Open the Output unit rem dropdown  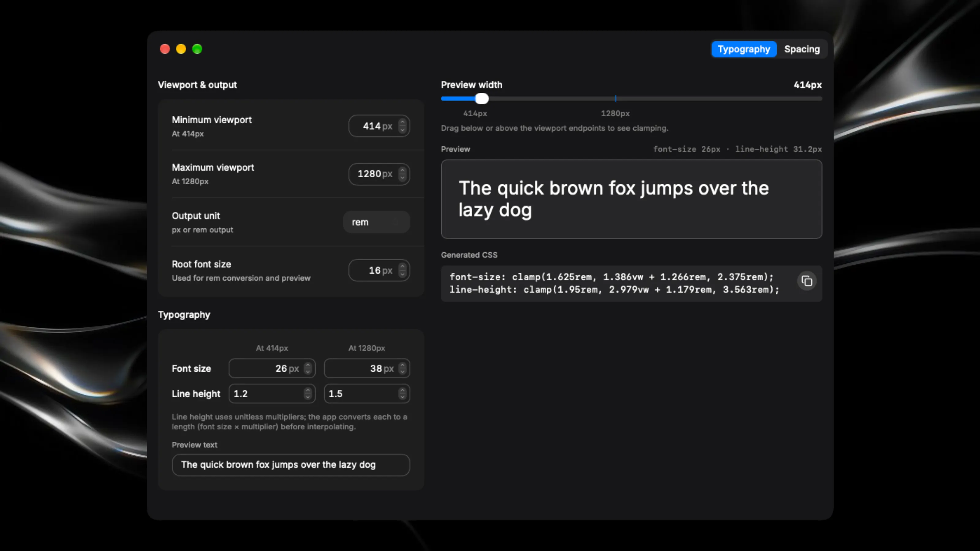tap(376, 222)
